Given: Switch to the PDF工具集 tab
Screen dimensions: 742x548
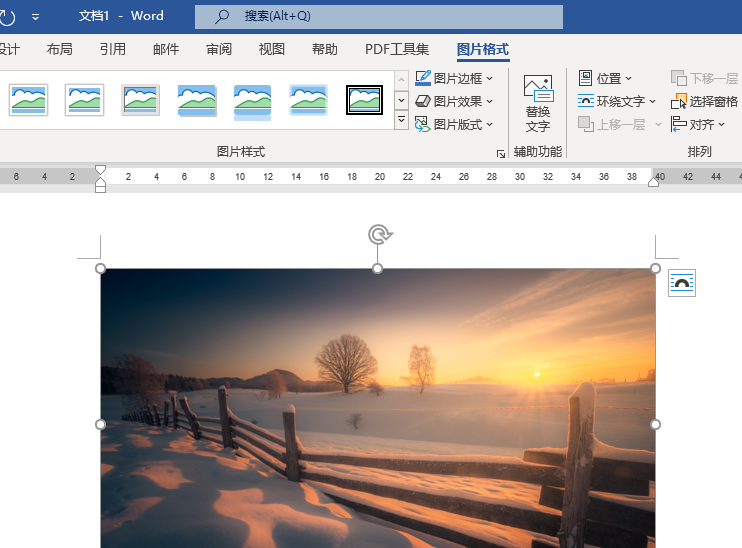Looking at the screenshot, I should [x=397, y=49].
